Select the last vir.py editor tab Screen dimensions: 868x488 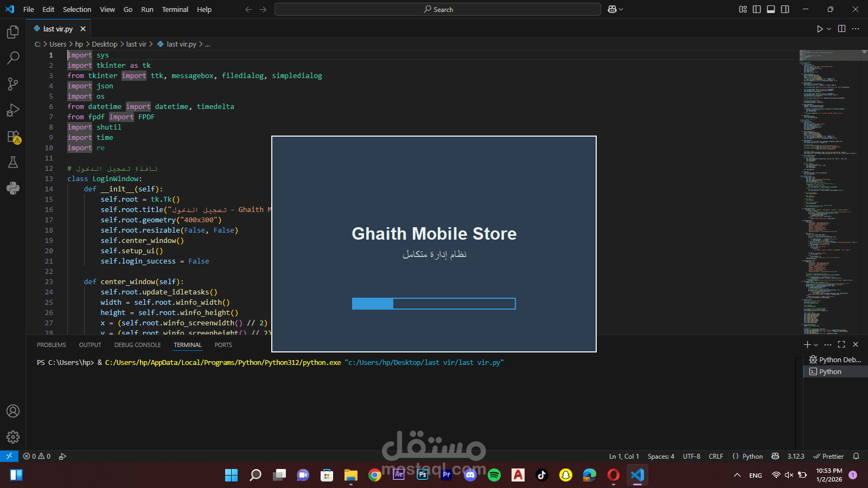point(58,29)
